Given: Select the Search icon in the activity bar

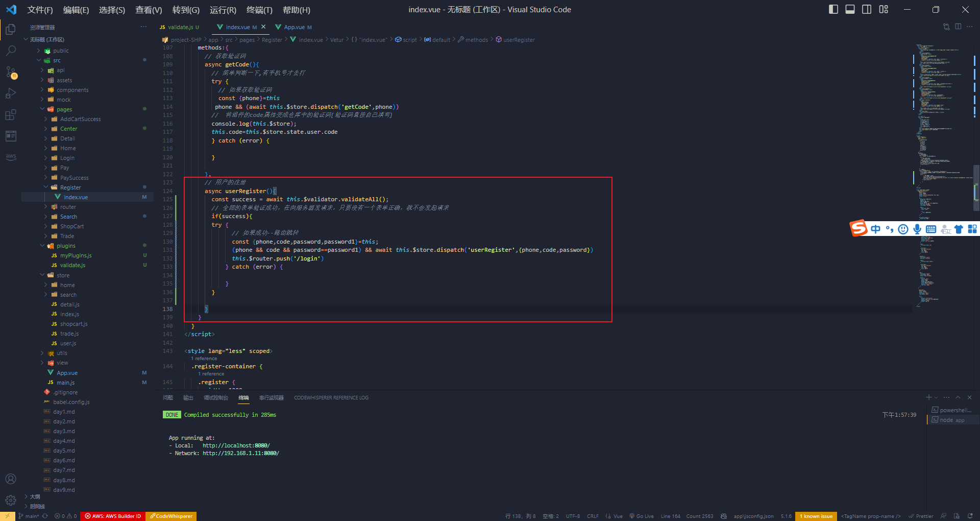Looking at the screenshot, I should coord(11,51).
